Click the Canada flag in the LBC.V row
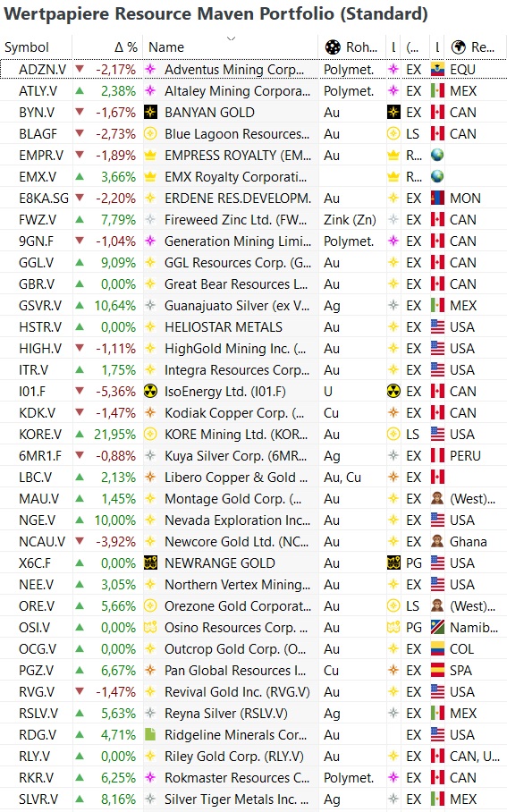The image size is (507, 812). click(x=437, y=478)
